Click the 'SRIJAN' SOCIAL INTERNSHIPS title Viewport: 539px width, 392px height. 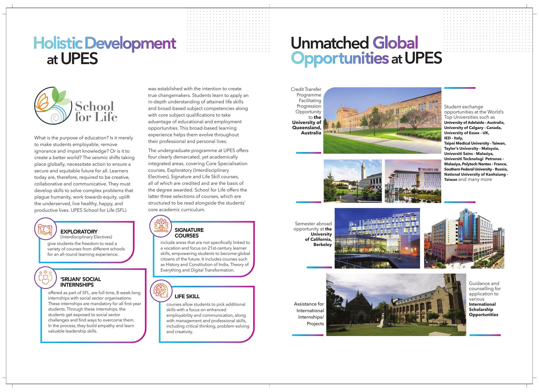coord(80,282)
